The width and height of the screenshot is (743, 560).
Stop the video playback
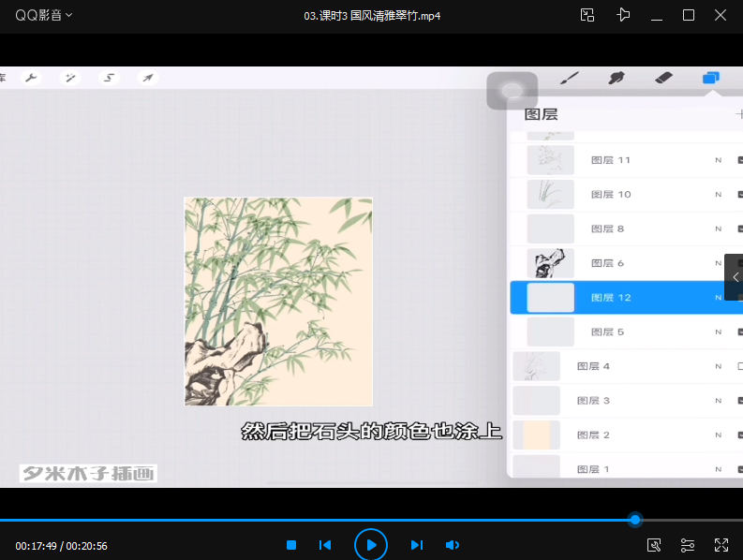tap(291, 545)
